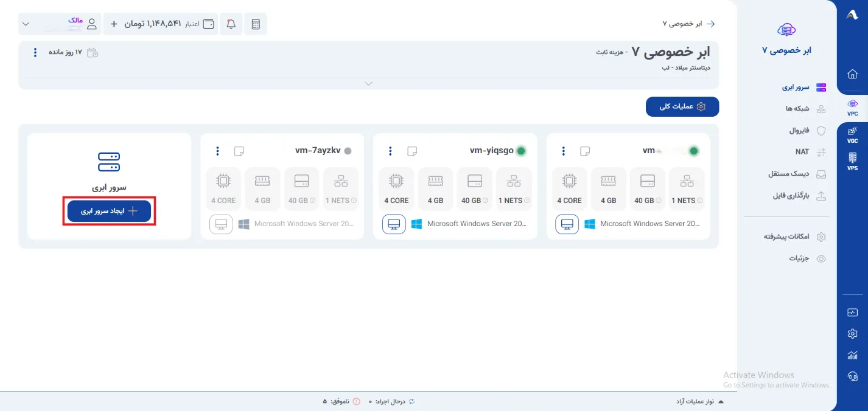Screen dimensions: 868x411
Task: Click the back arrow beside breadcrumb ابر خصوصی ۷
Action: pyautogui.click(x=710, y=24)
